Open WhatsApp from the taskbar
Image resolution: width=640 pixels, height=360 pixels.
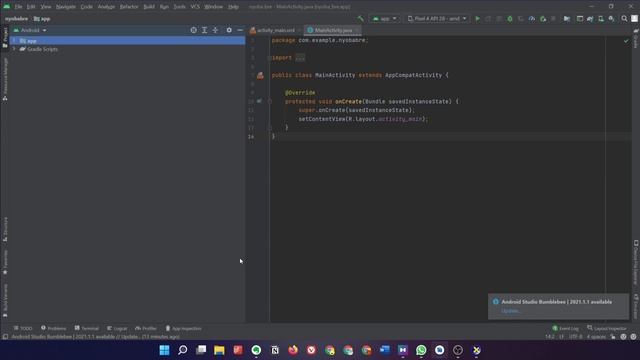[x=421, y=350]
